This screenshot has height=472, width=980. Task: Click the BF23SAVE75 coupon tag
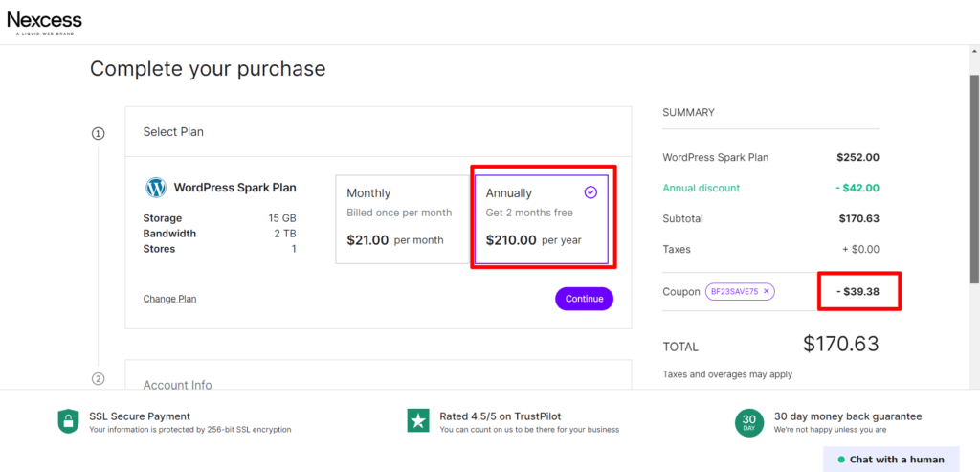[x=740, y=291]
